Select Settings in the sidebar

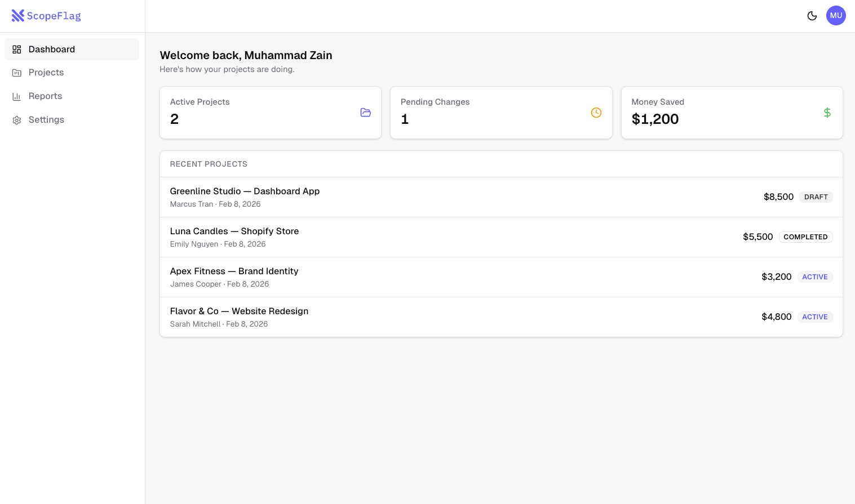46,119
